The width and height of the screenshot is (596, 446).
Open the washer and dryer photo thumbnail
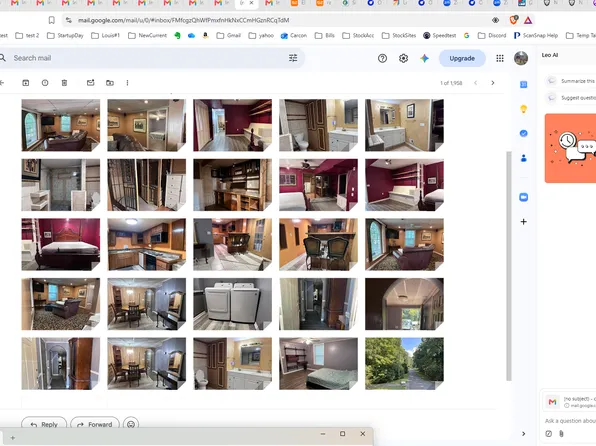[232, 304]
